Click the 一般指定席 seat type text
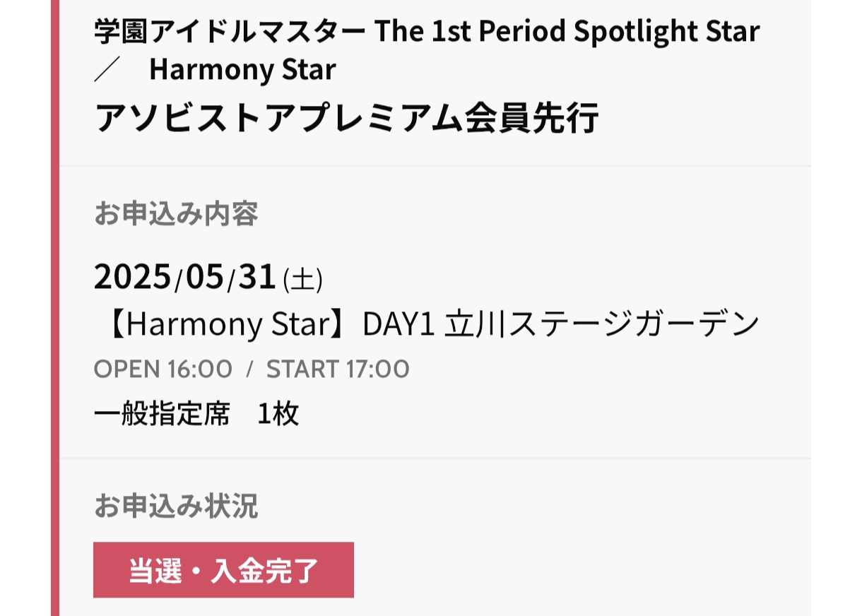 [162, 414]
